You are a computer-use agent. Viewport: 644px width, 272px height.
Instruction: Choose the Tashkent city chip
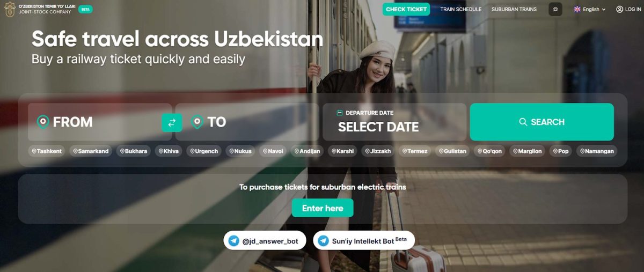(47, 151)
